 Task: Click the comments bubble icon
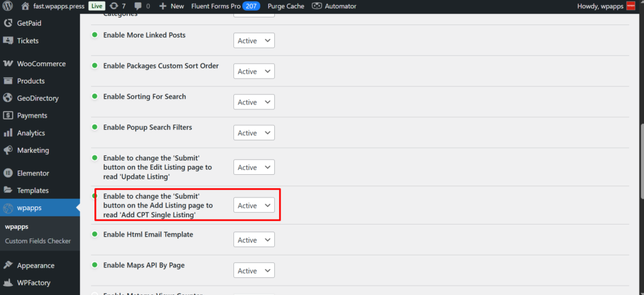[138, 6]
